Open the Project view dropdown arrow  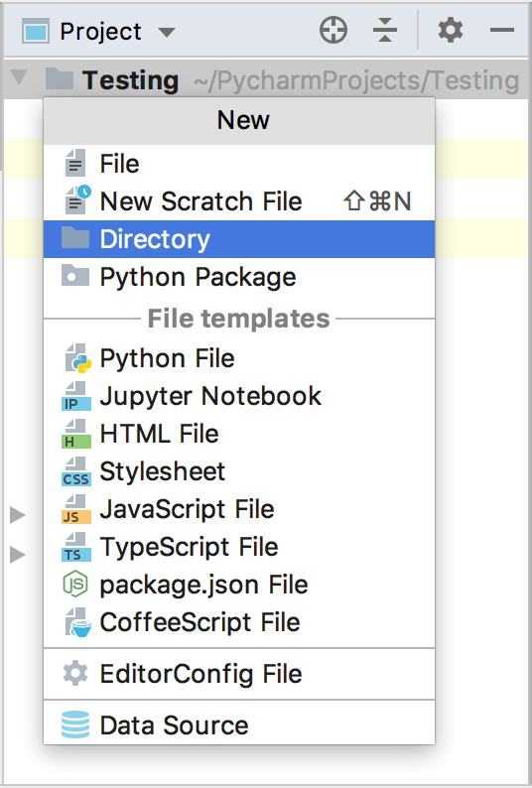[167, 33]
